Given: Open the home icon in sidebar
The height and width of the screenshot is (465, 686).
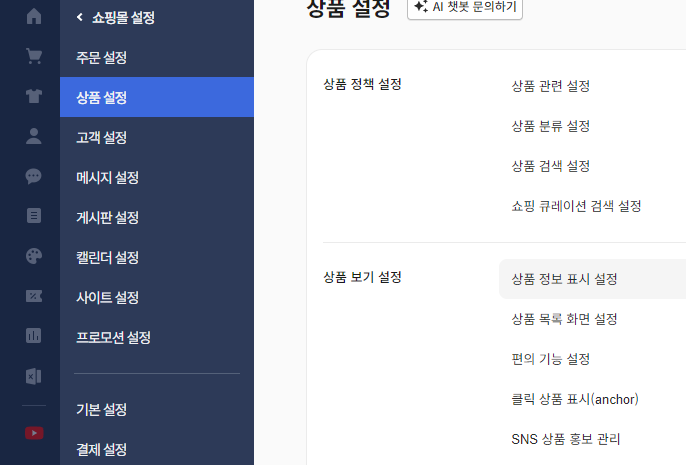Looking at the screenshot, I should (34, 17).
